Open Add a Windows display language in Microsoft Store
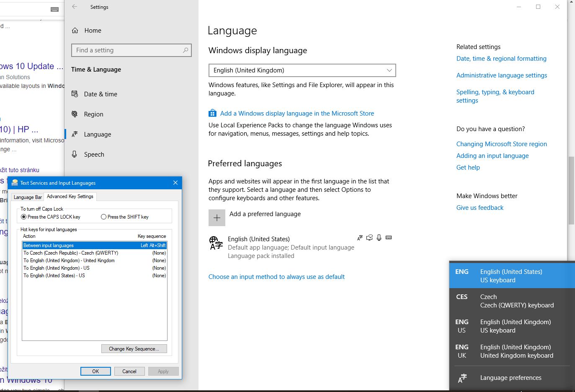The image size is (575, 392). [297, 113]
